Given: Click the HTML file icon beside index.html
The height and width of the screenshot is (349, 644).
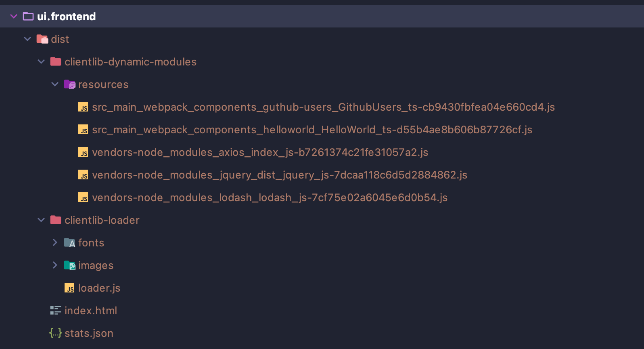Looking at the screenshot, I should click(x=56, y=310).
